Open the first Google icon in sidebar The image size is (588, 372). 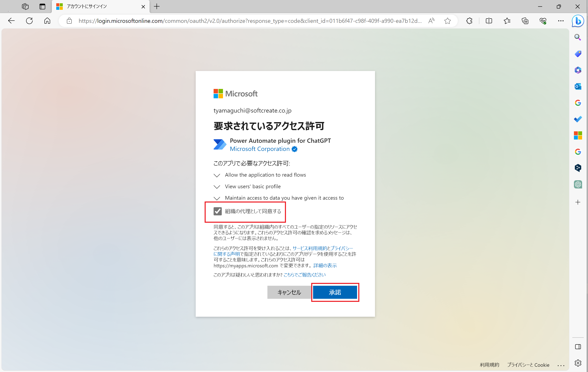coord(578,103)
